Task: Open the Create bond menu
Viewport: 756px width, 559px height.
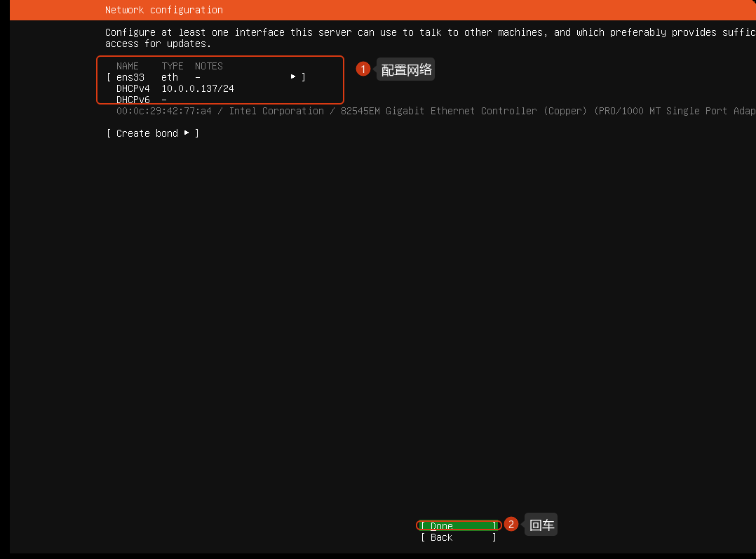Action: [x=152, y=133]
